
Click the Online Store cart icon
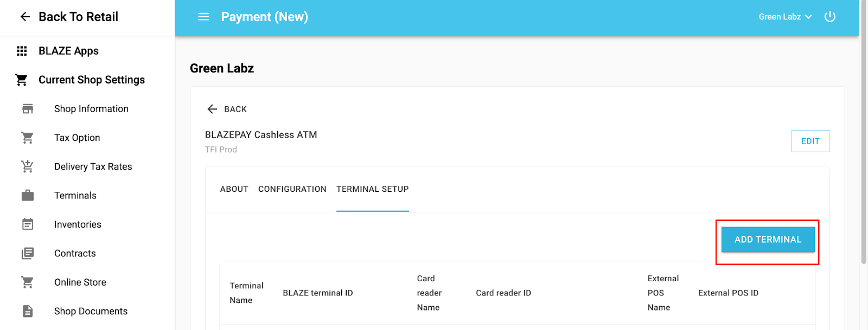[28, 282]
